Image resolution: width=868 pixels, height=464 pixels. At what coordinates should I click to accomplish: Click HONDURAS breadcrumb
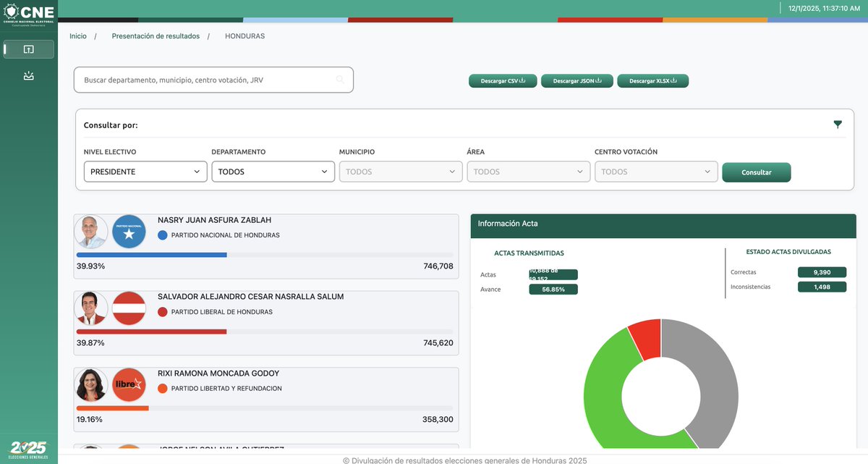244,36
